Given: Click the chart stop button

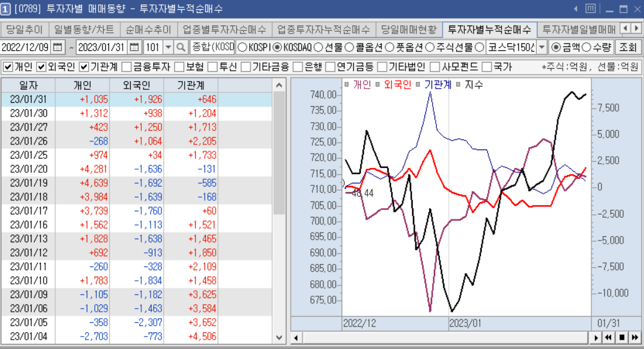Looking at the screenshot, I should [x=622, y=337].
